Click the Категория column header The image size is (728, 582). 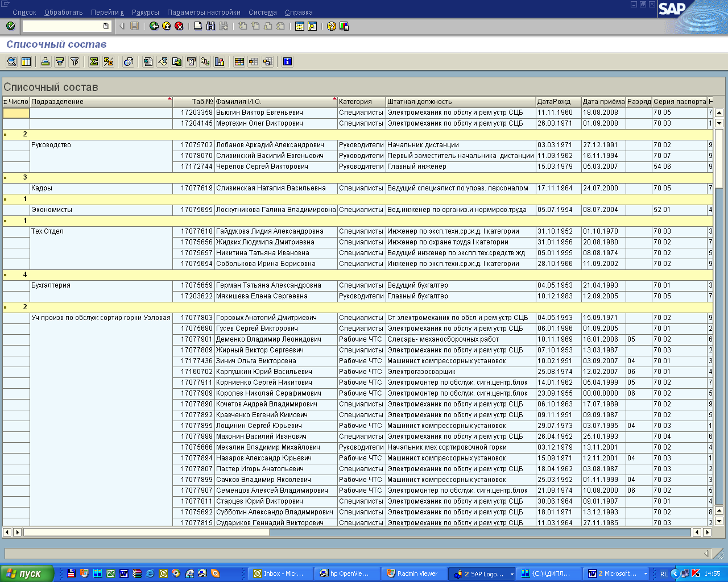tap(362, 102)
